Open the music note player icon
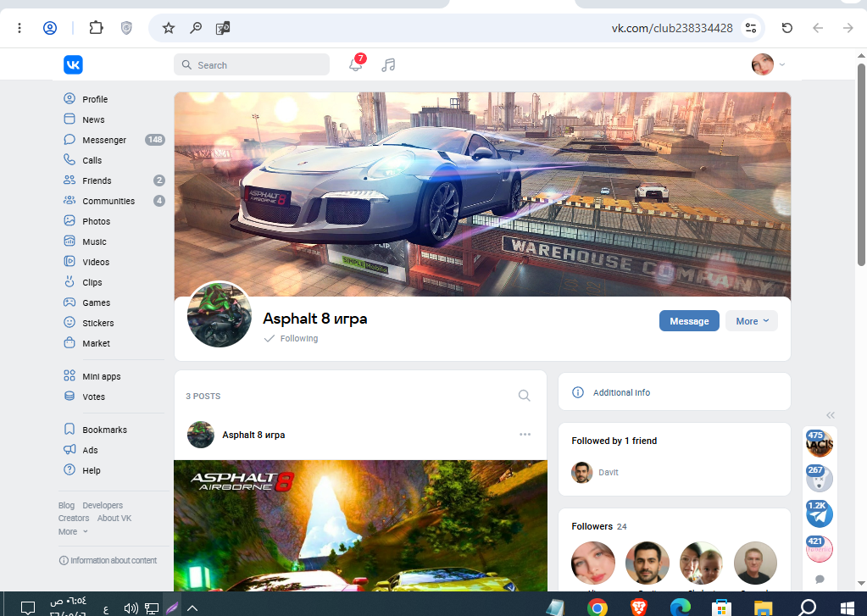Screen dimensions: 867x616 (x=388, y=65)
